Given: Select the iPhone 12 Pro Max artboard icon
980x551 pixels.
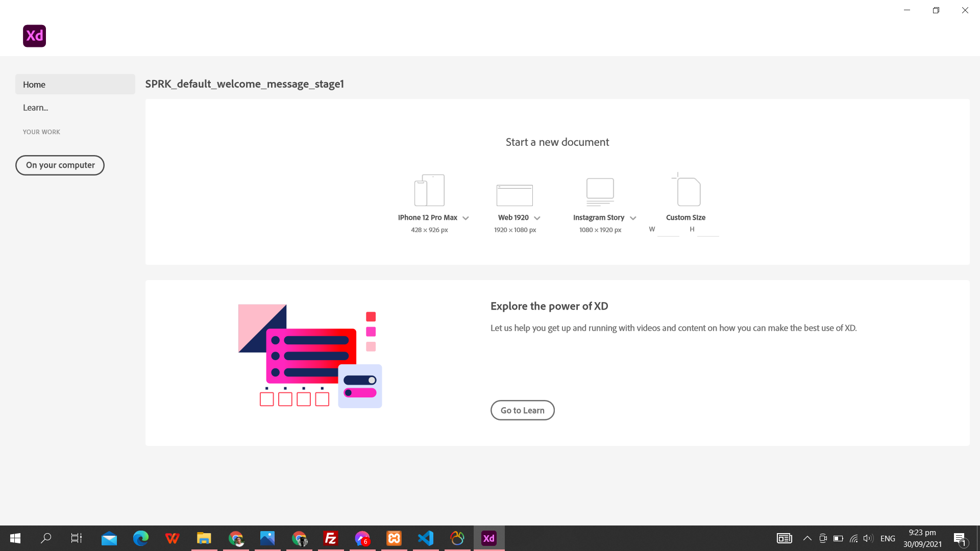Looking at the screenshot, I should (429, 190).
